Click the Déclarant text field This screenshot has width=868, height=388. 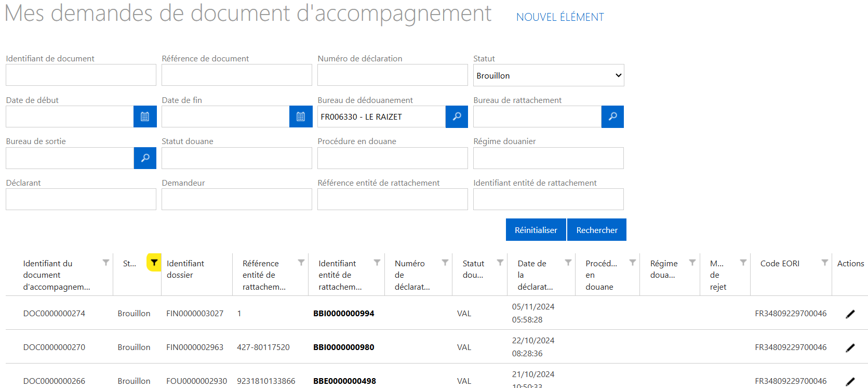click(81, 199)
